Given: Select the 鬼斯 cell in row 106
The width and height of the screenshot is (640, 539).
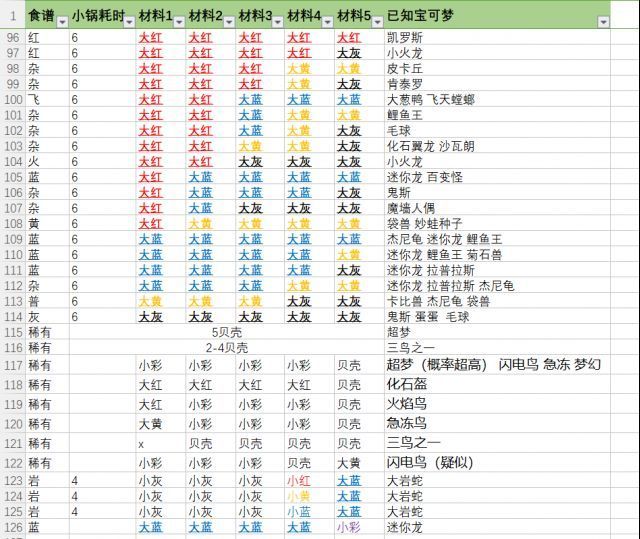Looking at the screenshot, I should (497, 193).
